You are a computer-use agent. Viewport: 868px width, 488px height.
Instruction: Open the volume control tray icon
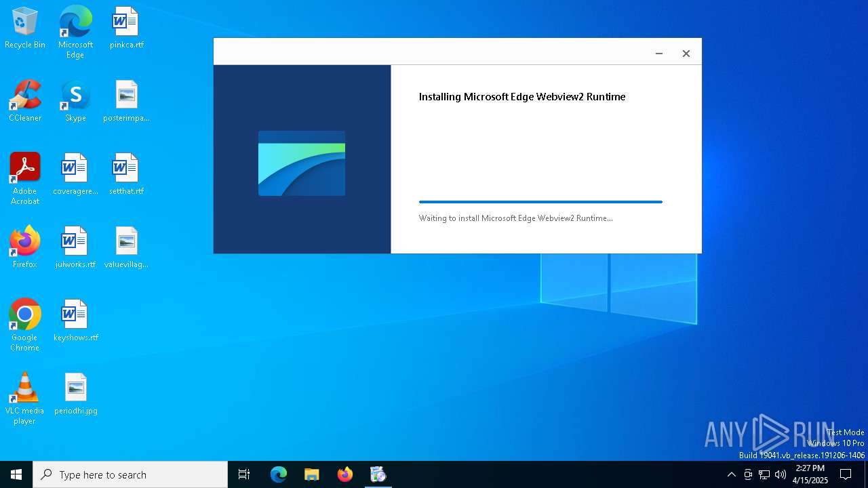(781, 474)
